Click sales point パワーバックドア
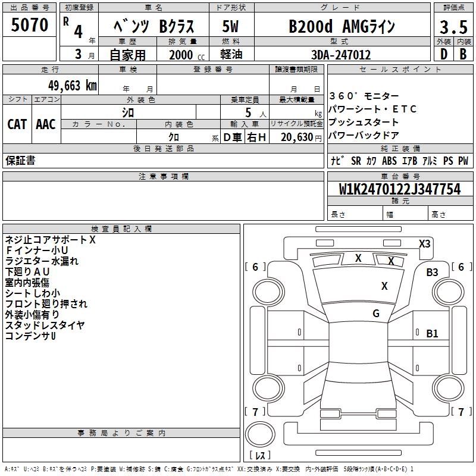Image resolution: width=476 pixels, height=476 pixels. 364,135
